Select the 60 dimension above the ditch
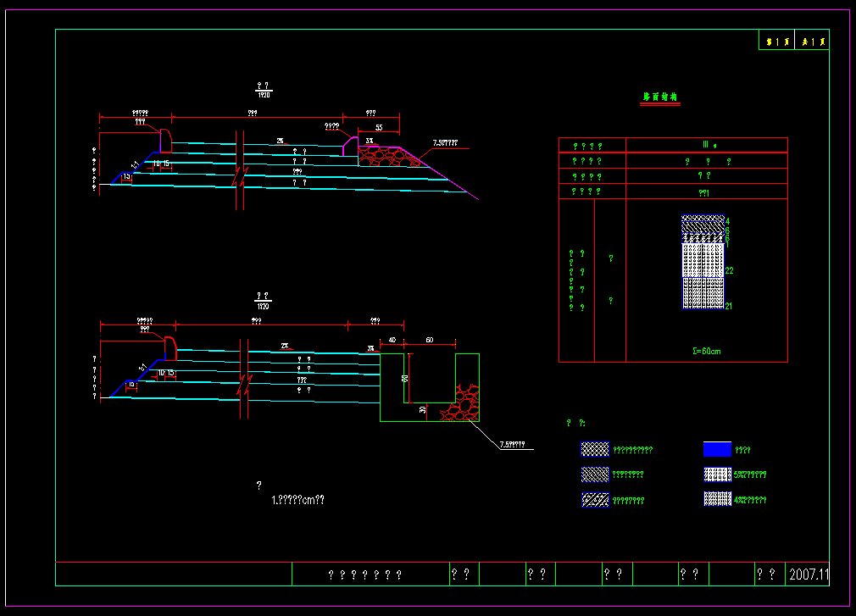856x616 pixels. (x=429, y=340)
